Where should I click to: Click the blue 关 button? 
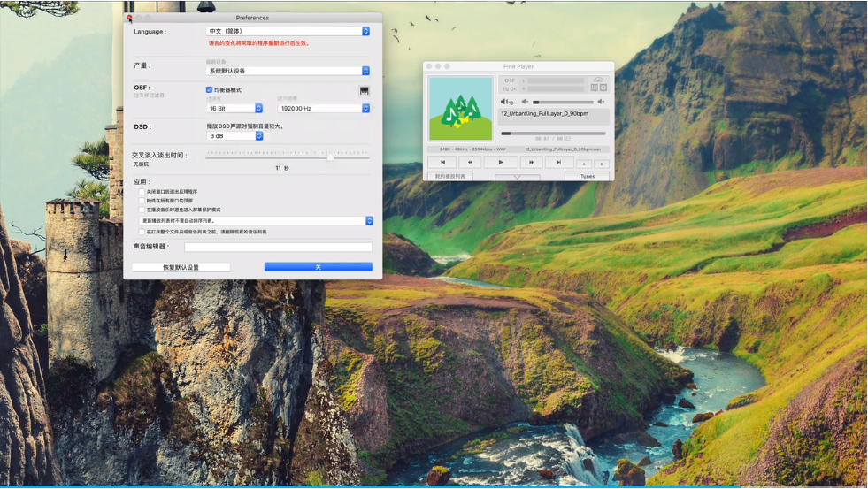pyautogui.click(x=319, y=267)
